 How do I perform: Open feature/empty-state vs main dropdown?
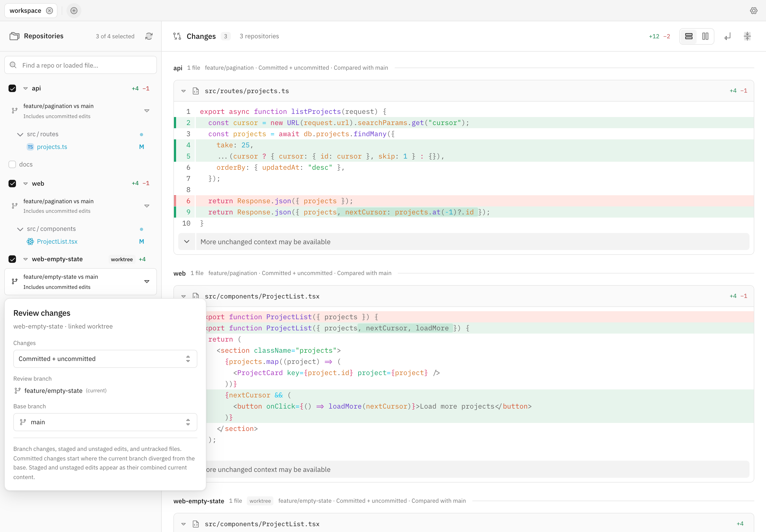pos(81,282)
